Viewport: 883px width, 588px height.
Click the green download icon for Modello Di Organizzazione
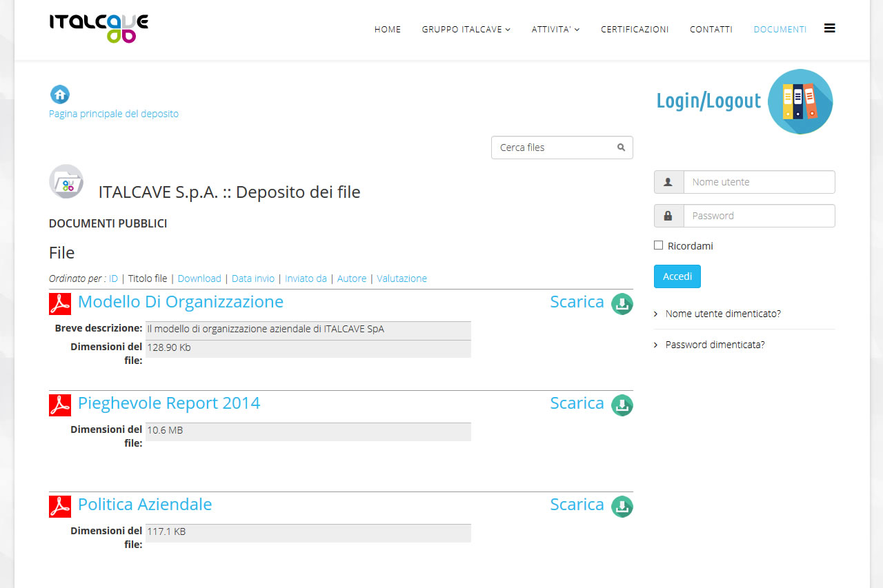tap(622, 304)
